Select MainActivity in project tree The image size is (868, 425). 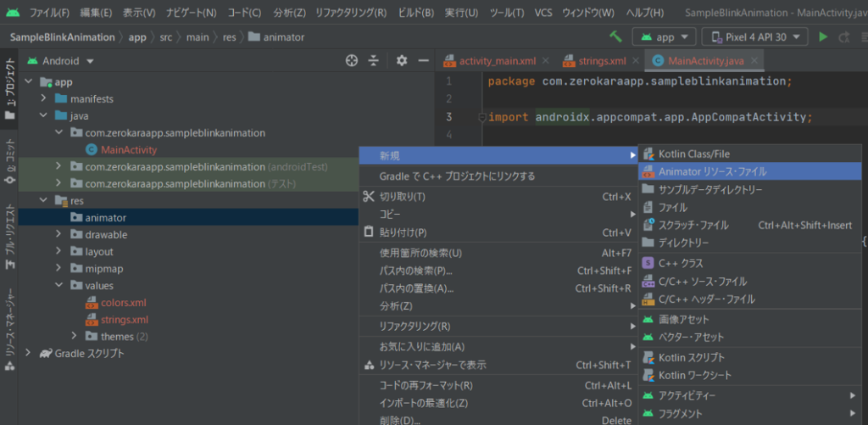(129, 149)
